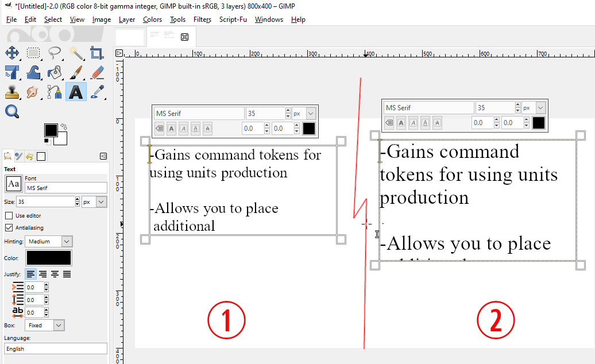Select the Warp Transform tool

tap(33, 72)
